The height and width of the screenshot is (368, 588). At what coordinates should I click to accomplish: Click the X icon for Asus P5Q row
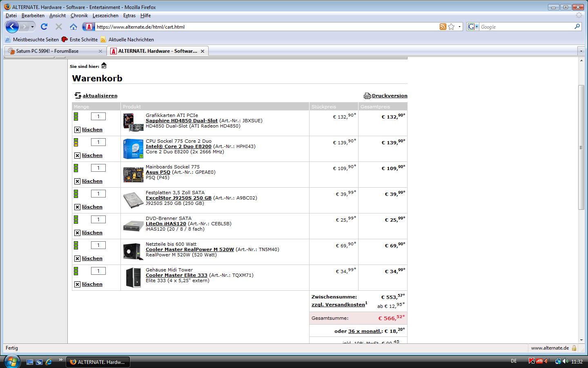pyautogui.click(x=77, y=181)
